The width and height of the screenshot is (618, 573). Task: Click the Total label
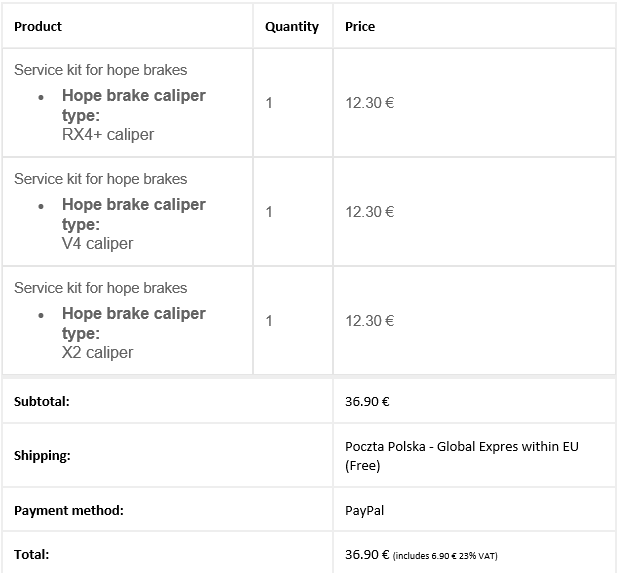point(31,553)
